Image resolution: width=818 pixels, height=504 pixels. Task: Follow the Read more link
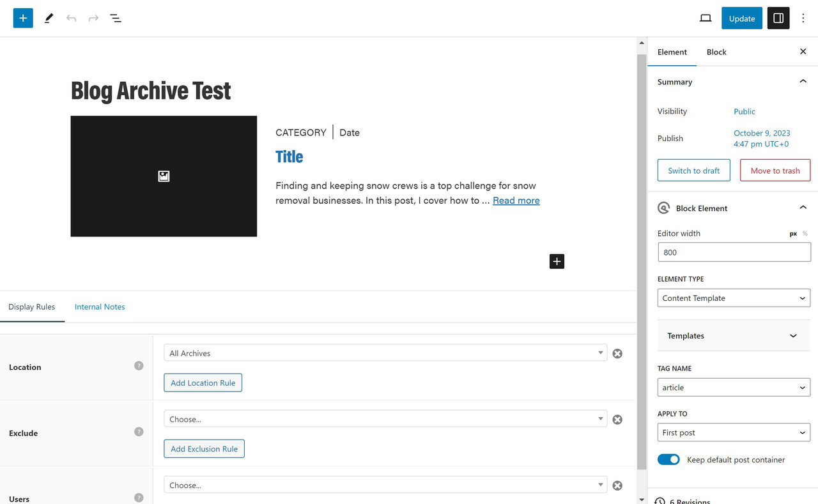coord(516,200)
